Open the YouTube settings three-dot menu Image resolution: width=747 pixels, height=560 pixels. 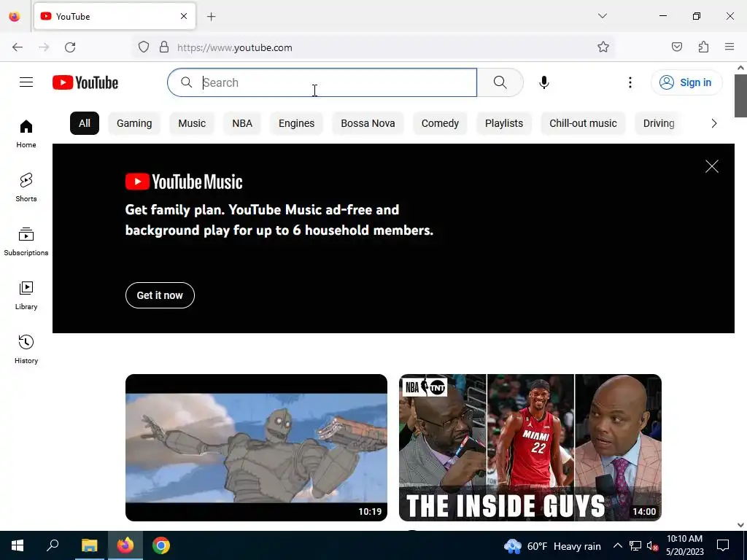(x=630, y=82)
